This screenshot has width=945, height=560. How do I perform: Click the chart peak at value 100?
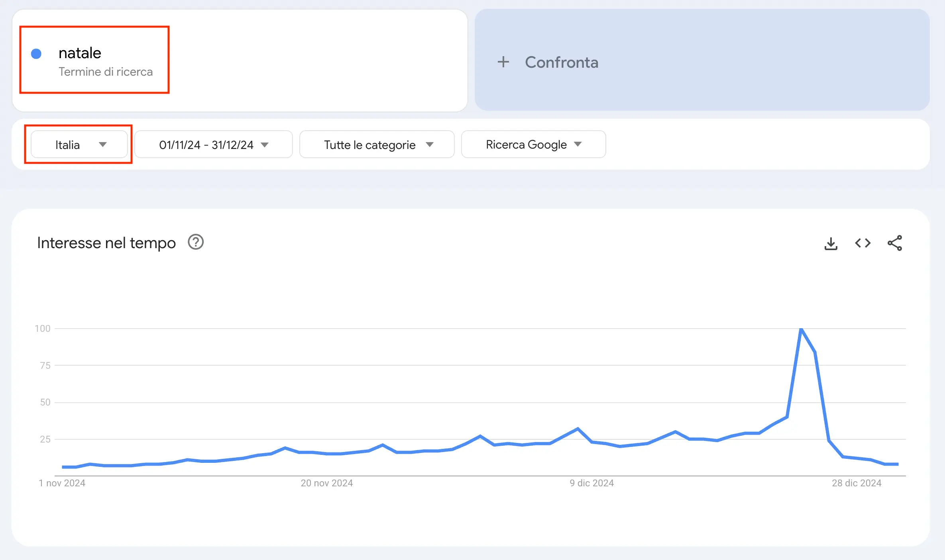tap(801, 329)
